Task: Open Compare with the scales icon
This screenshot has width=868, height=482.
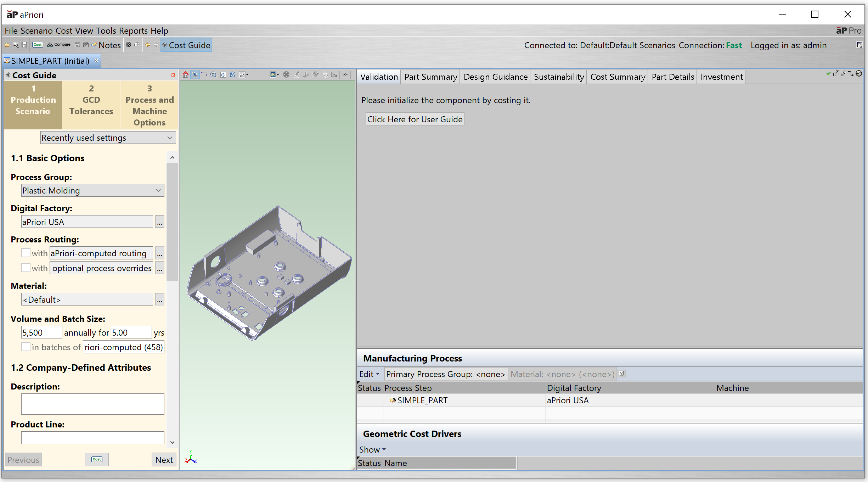Action: tap(59, 45)
